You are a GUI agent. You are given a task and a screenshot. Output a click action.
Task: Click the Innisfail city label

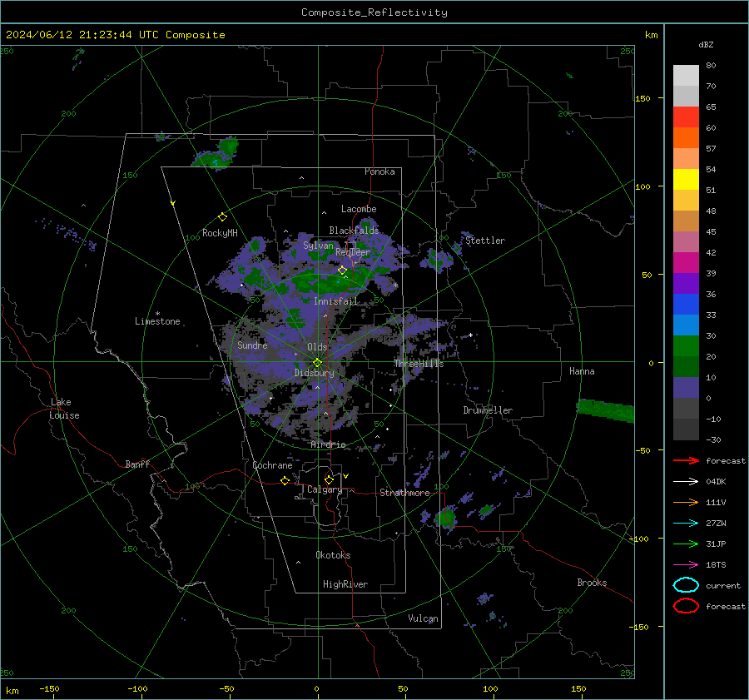(335, 301)
